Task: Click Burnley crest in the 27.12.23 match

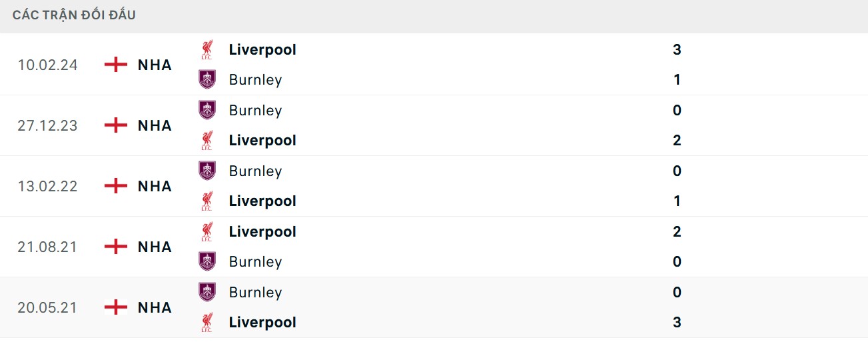Action: 207,110
